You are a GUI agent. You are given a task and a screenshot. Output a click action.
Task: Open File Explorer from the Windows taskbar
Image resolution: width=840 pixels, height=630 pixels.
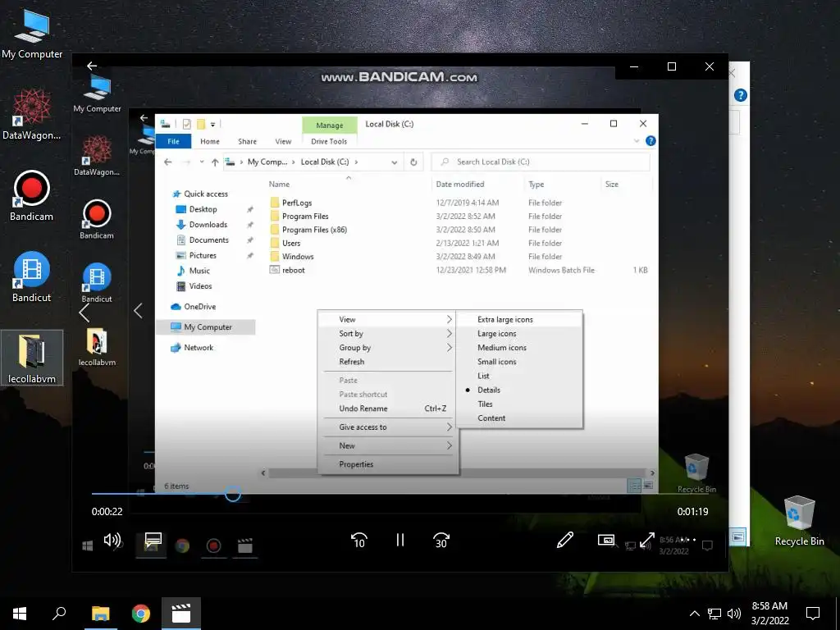point(100,614)
